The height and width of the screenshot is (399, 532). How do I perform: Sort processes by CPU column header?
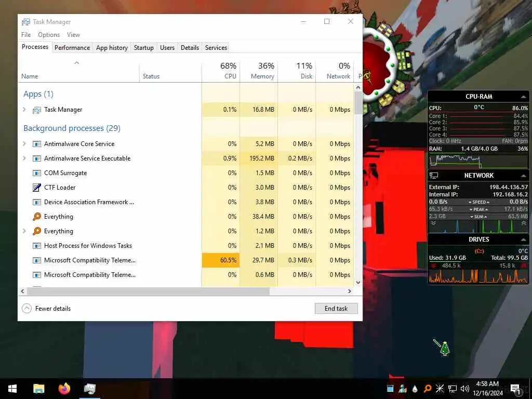221,71
